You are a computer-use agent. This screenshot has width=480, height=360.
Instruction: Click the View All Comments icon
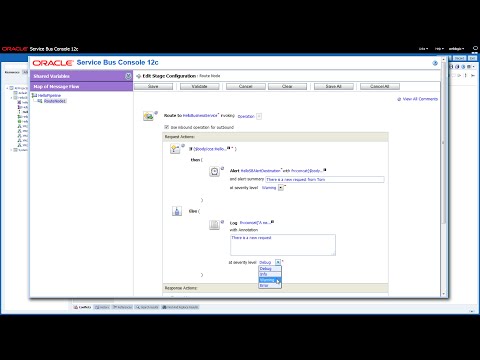click(x=399, y=99)
